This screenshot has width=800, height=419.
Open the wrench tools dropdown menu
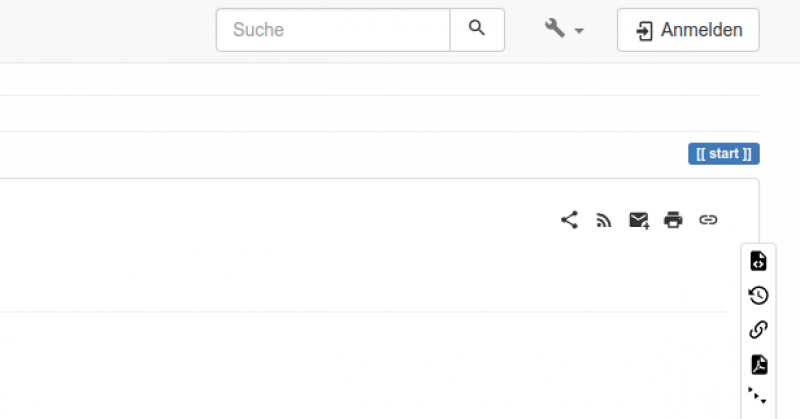[x=564, y=29]
